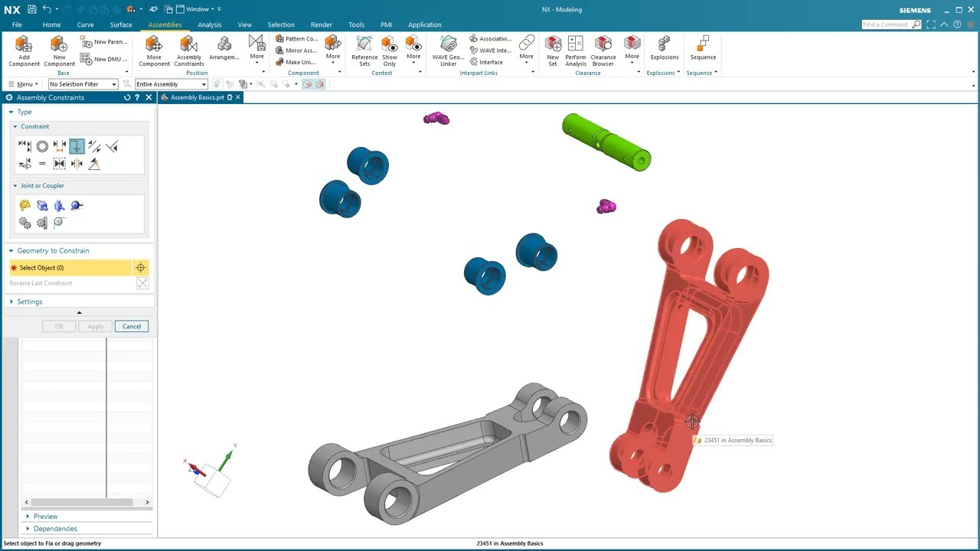Expand the Dependencies section
980x551 pixels.
(x=28, y=529)
